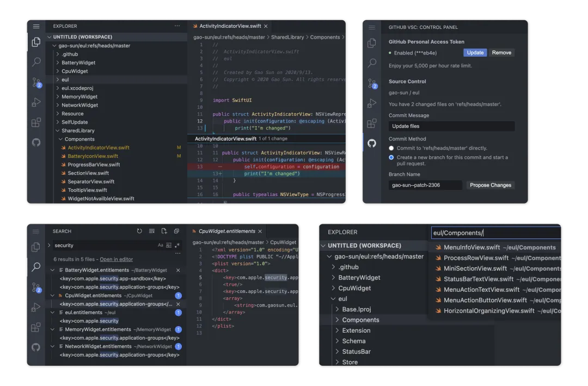This screenshot has width=588, height=386.
Task: Expand the BatteryWidget folder in the top-left Explorer
Action: [x=58, y=63]
